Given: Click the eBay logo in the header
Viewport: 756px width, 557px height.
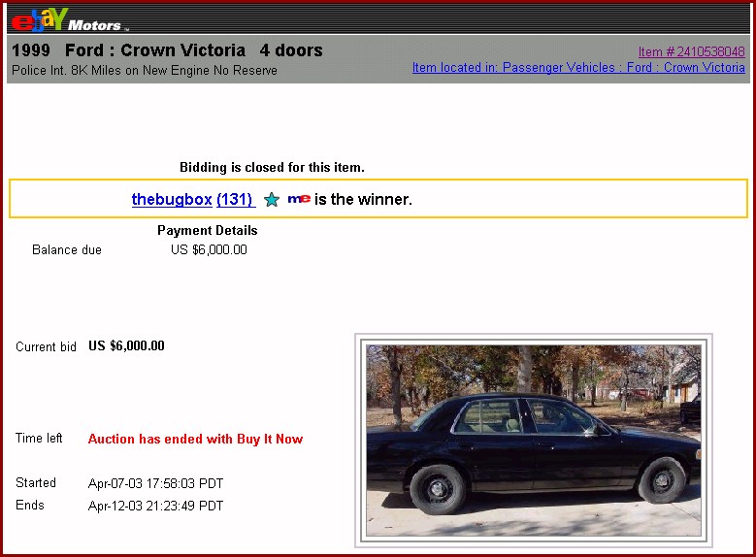Looking at the screenshot, I should click(x=39, y=19).
